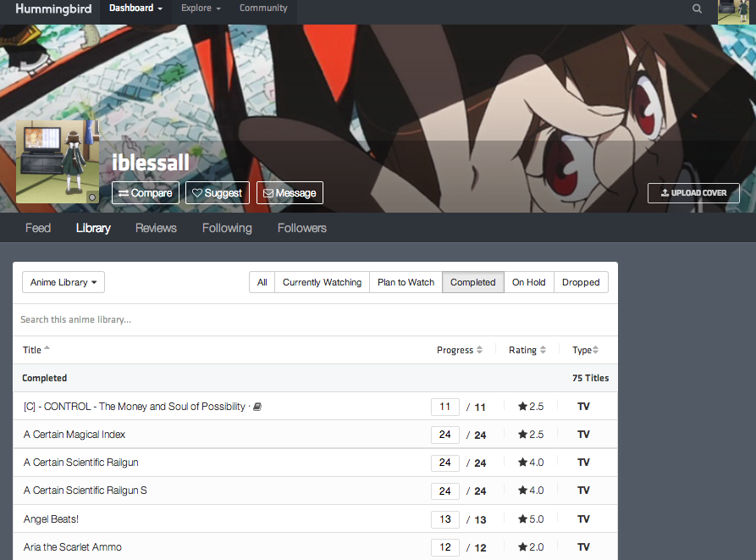Open A Certain Scientific Railgun S link

pos(86,491)
